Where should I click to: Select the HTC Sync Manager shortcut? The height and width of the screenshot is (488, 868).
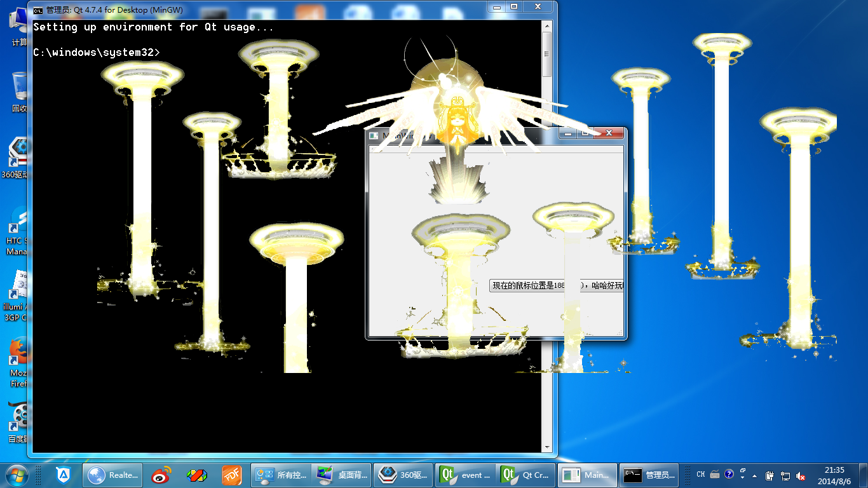(x=16, y=230)
